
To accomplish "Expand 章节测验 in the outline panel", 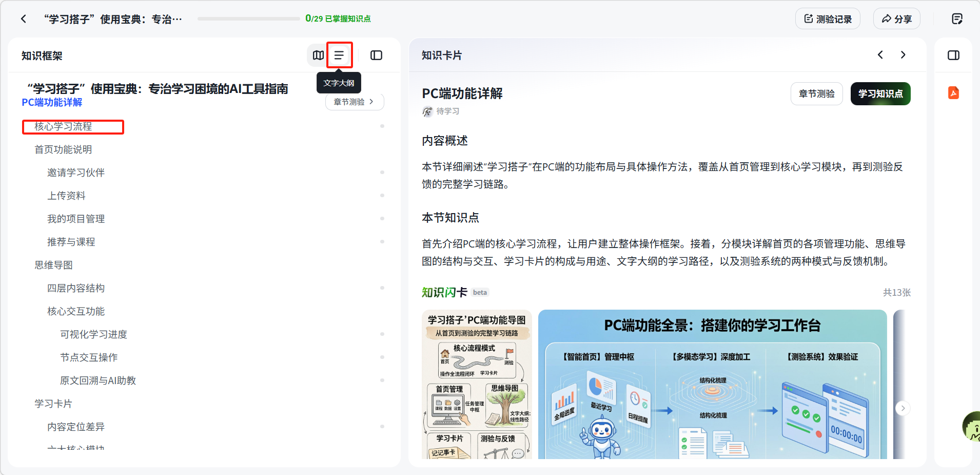I will click(354, 102).
